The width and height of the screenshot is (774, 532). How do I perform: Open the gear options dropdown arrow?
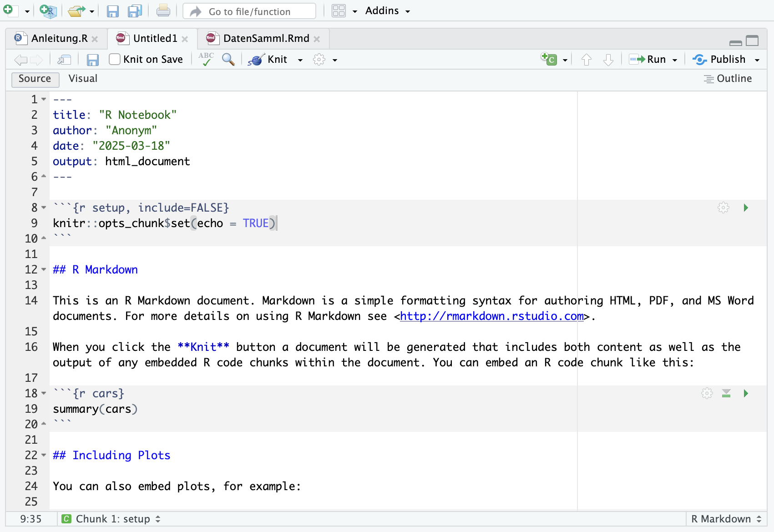point(335,60)
